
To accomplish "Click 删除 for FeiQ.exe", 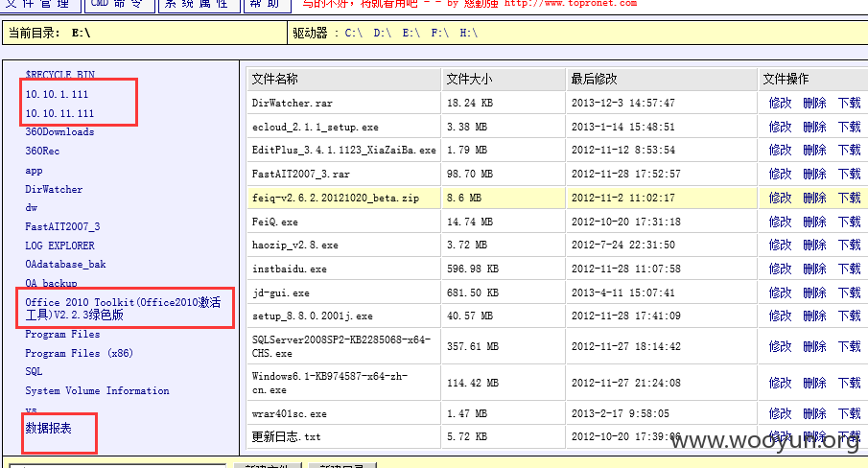I will [x=815, y=222].
